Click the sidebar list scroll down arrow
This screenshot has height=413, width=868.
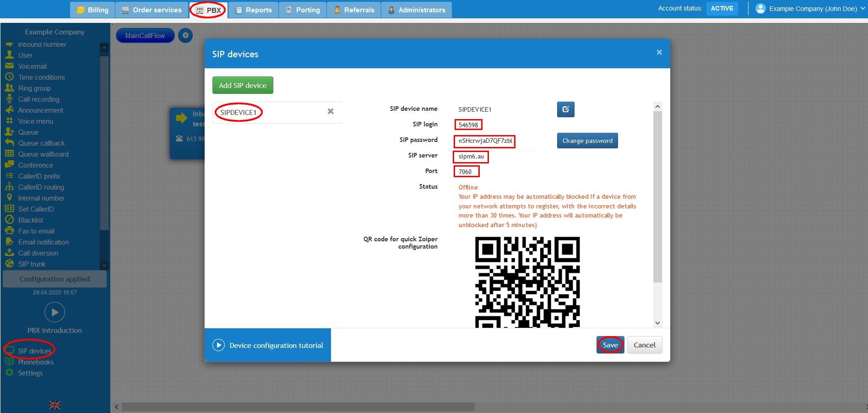[104, 265]
